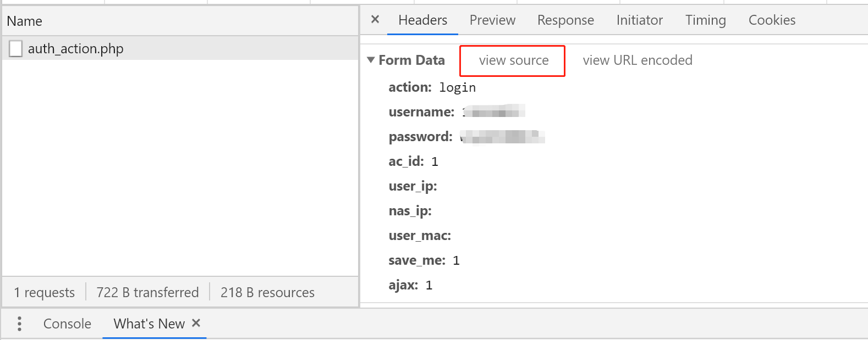The width and height of the screenshot is (868, 340).
Task: Click the 722 B transferred status text
Action: pyautogui.click(x=147, y=292)
